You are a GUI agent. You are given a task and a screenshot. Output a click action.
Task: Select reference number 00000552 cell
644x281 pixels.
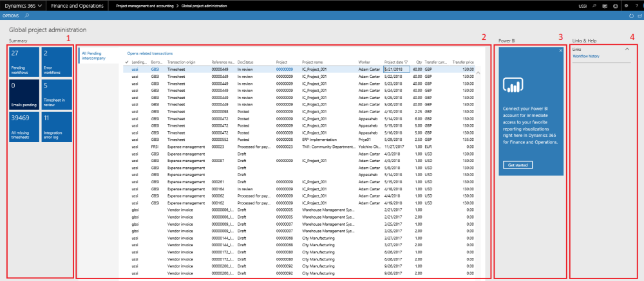point(220,140)
